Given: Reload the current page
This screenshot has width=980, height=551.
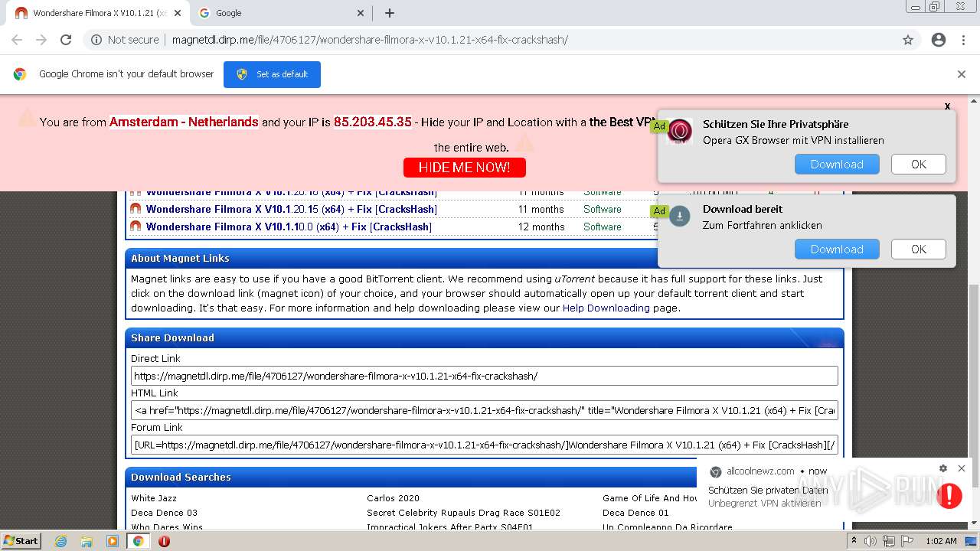Looking at the screenshot, I should tap(66, 40).
